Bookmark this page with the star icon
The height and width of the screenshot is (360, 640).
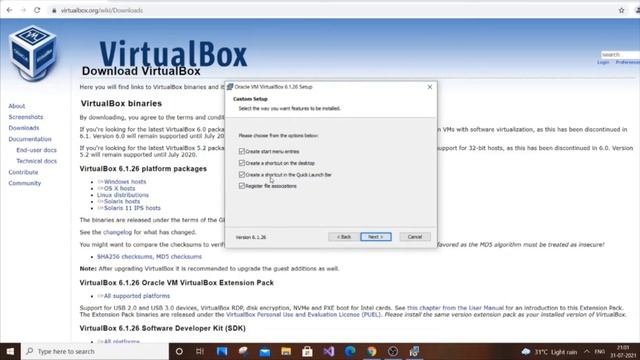click(621, 10)
